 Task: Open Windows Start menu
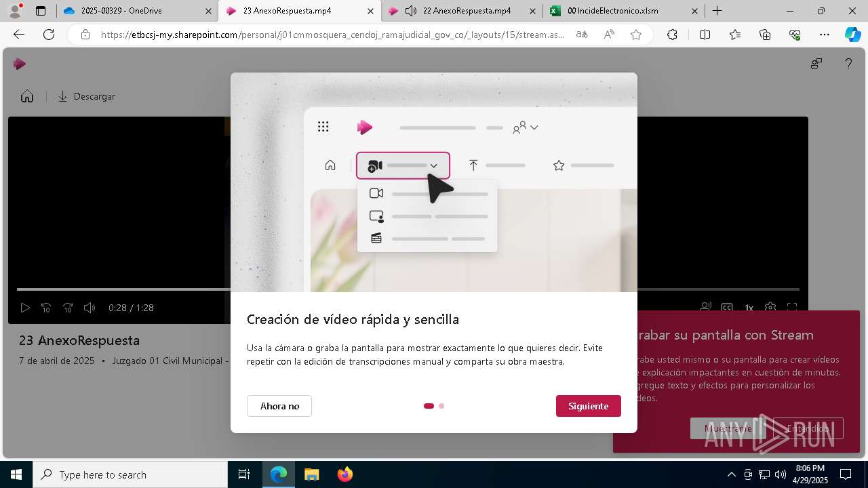[x=16, y=474]
